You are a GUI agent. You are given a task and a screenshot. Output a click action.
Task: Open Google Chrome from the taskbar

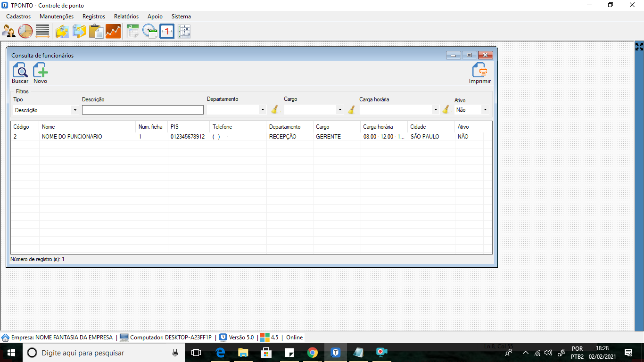(x=312, y=353)
